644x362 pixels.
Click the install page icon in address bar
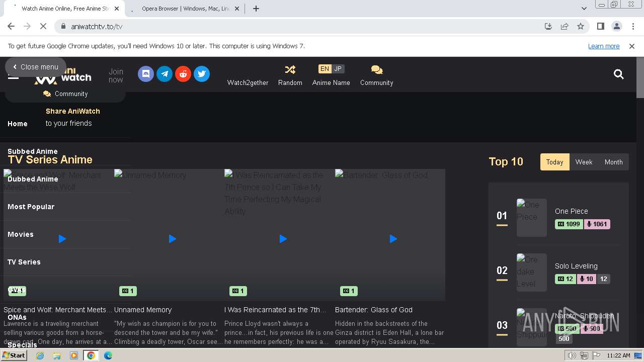pyautogui.click(x=548, y=26)
